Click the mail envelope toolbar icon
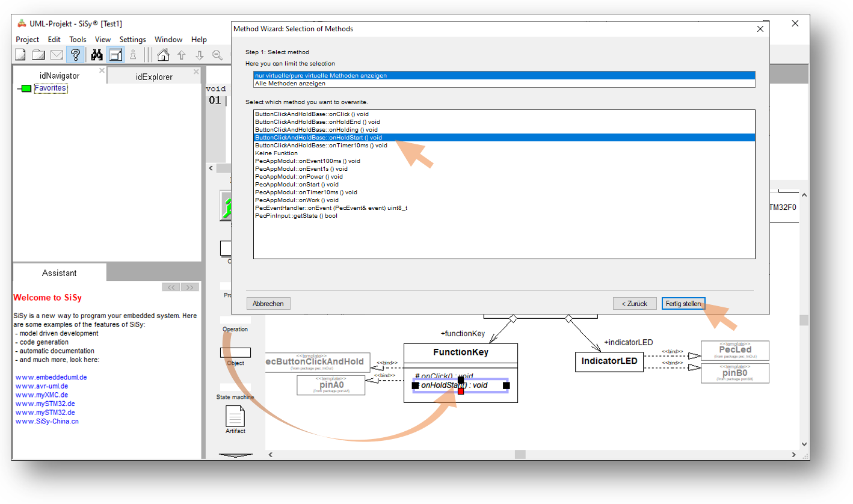 [x=57, y=55]
